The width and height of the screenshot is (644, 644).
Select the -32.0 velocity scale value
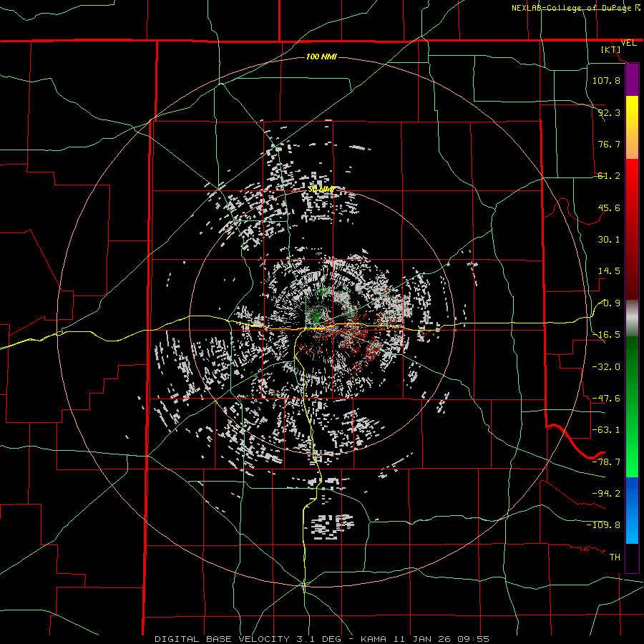606,367
